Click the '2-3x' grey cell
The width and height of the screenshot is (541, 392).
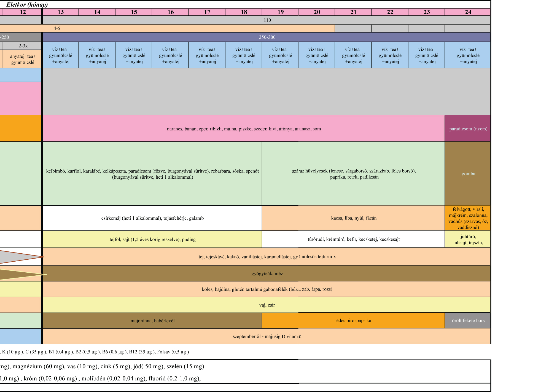pyautogui.click(x=22, y=46)
